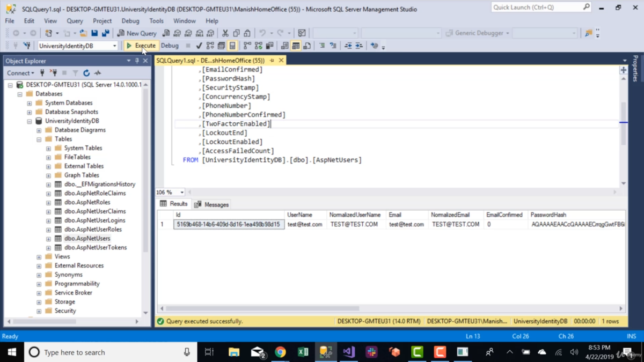
Task: Open Visual Studio from the taskbar
Action: click(349, 352)
